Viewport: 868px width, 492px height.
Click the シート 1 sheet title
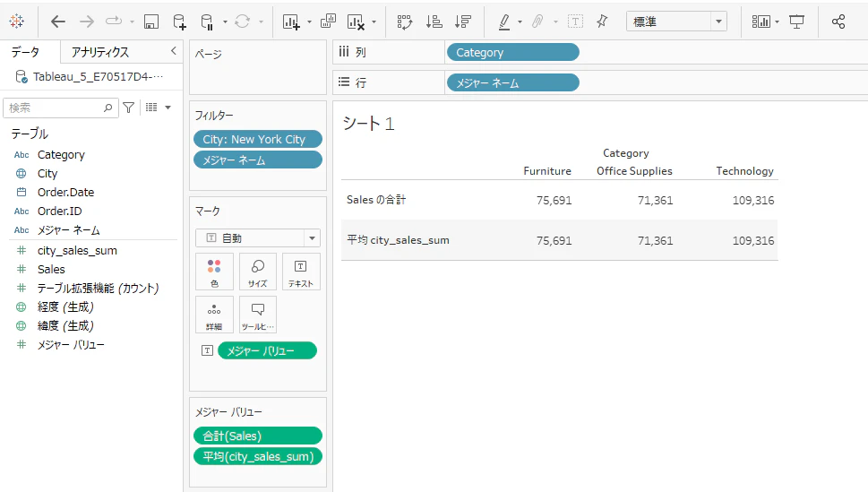point(368,123)
